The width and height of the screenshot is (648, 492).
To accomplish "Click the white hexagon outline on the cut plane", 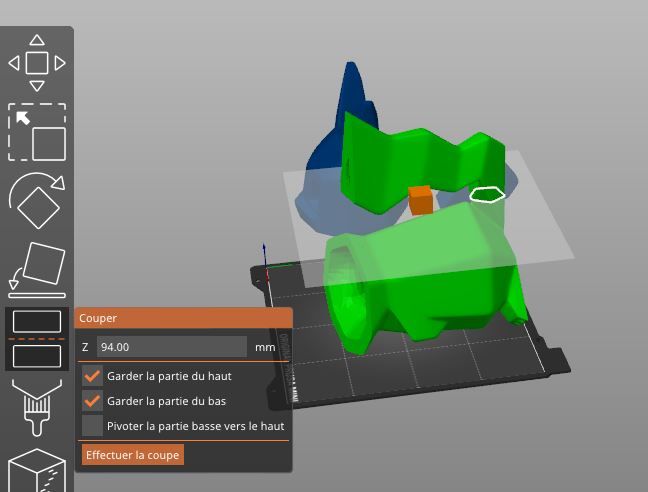I will coord(487,195).
